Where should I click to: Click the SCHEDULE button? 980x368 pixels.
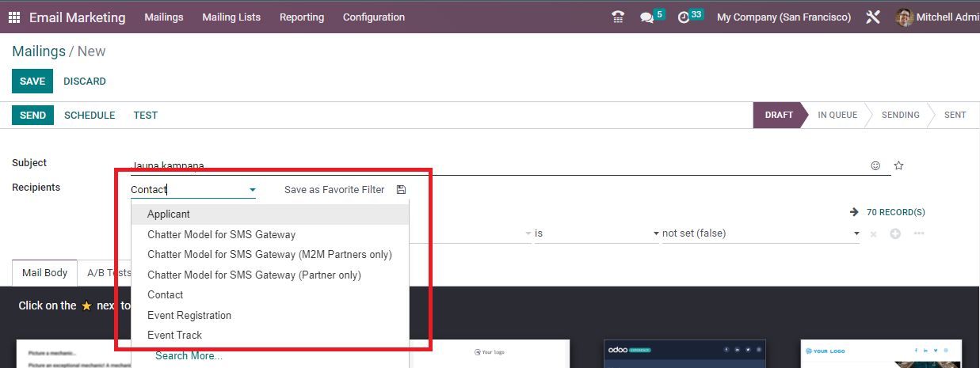[90, 115]
